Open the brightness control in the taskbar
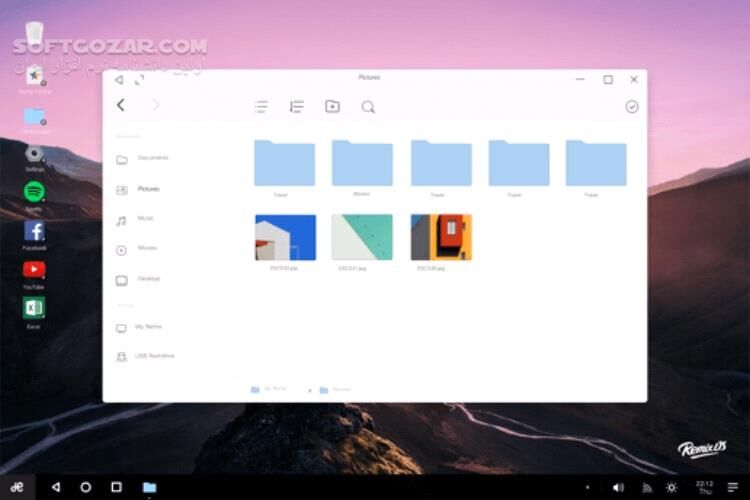This screenshot has width=750, height=500. 672,488
